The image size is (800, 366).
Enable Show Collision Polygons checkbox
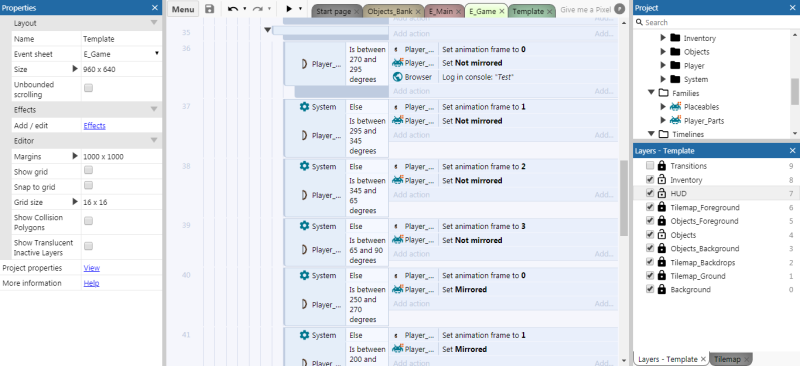tap(88, 221)
